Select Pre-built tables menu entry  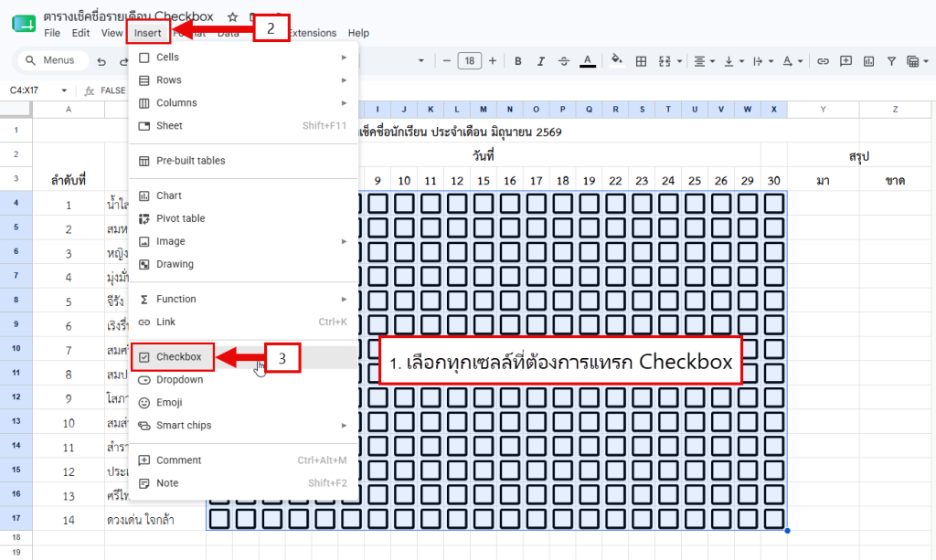tap(243, 161)
